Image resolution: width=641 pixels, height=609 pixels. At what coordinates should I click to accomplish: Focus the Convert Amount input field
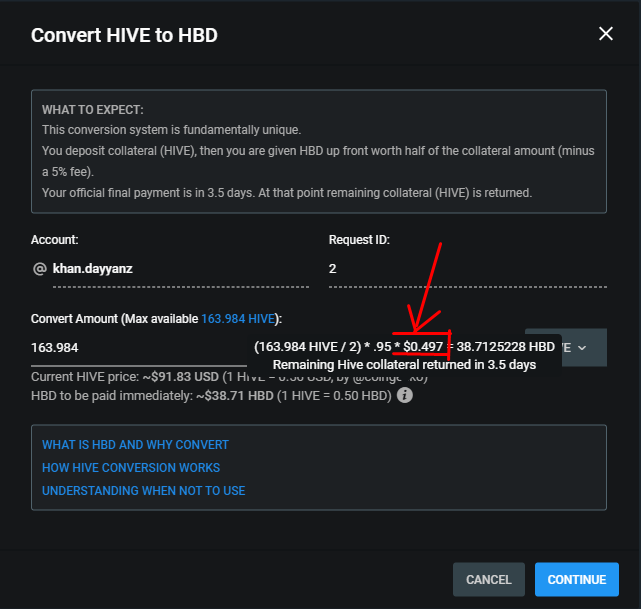(x=139, y=348)
